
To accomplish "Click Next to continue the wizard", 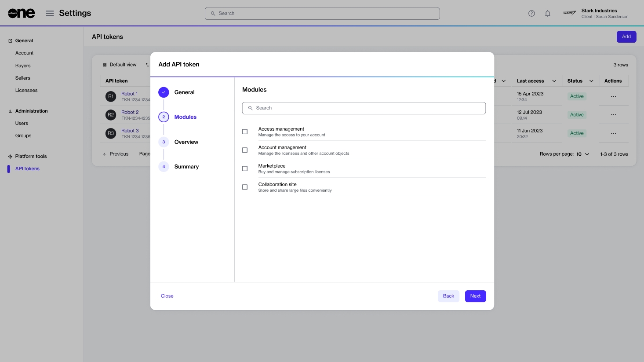I will tap(475, 296).
